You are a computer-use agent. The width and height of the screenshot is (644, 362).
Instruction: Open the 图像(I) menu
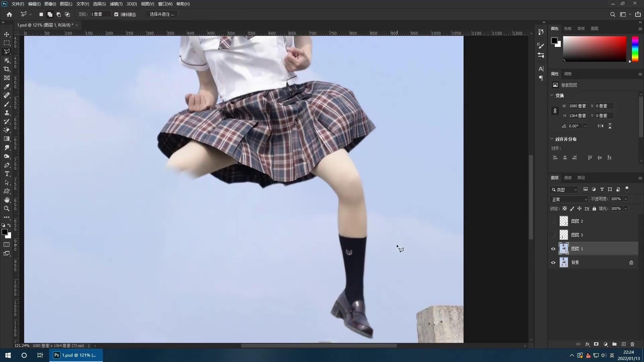pos(50,4)
